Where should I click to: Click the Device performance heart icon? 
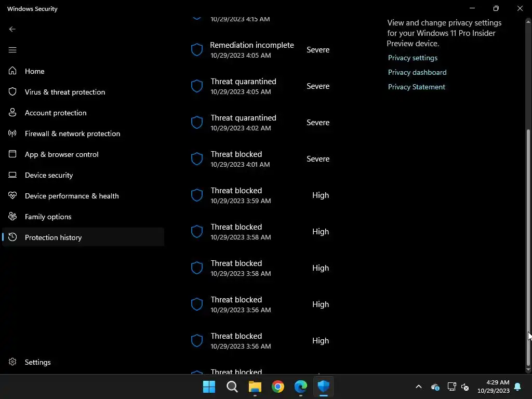coord(12,195)
